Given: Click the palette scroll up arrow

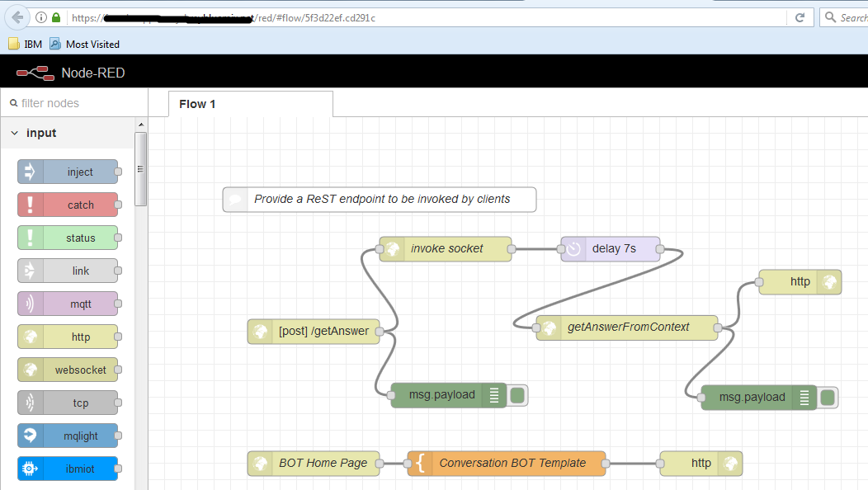Looking at the screenshot, I should [140, 125].
